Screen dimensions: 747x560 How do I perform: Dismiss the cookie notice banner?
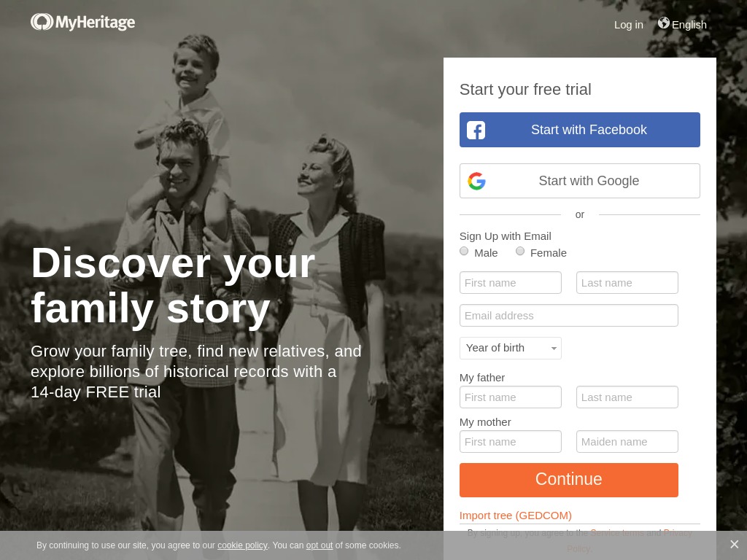734,544
